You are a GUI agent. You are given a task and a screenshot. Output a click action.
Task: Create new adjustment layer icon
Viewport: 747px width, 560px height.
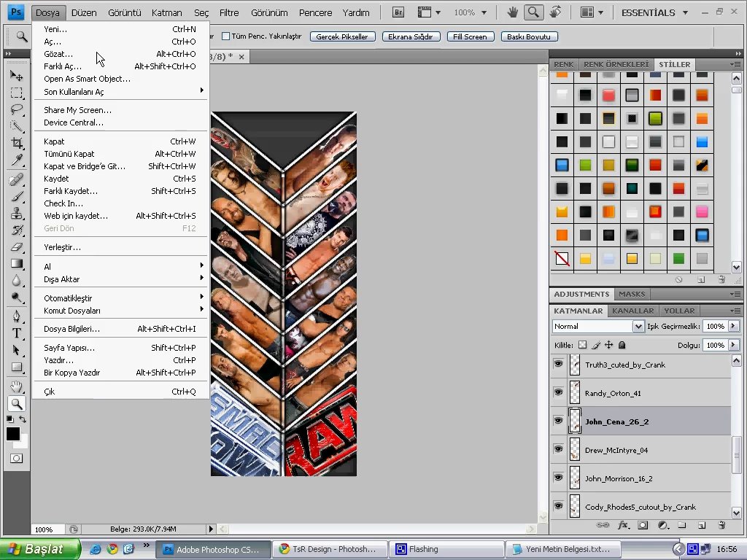click(662, 525)
